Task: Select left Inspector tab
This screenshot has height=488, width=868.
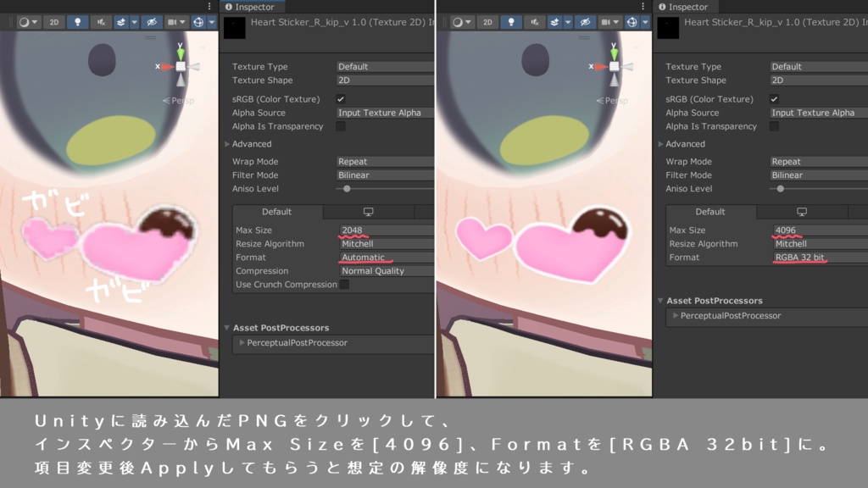Action: click(253, 7)
